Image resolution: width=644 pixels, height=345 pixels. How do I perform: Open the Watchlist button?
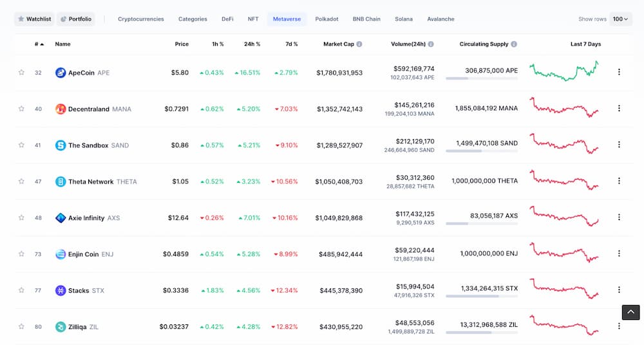pyautogui.click(x=35, y=19)
